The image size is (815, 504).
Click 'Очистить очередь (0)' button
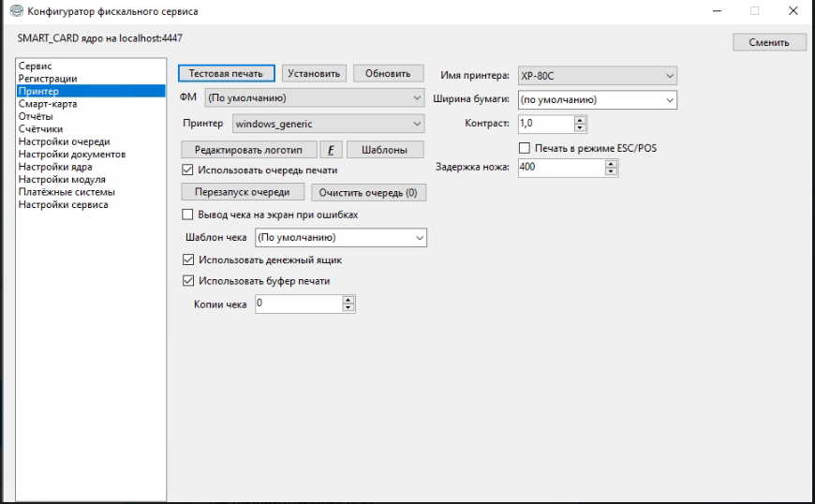point(368,193)
